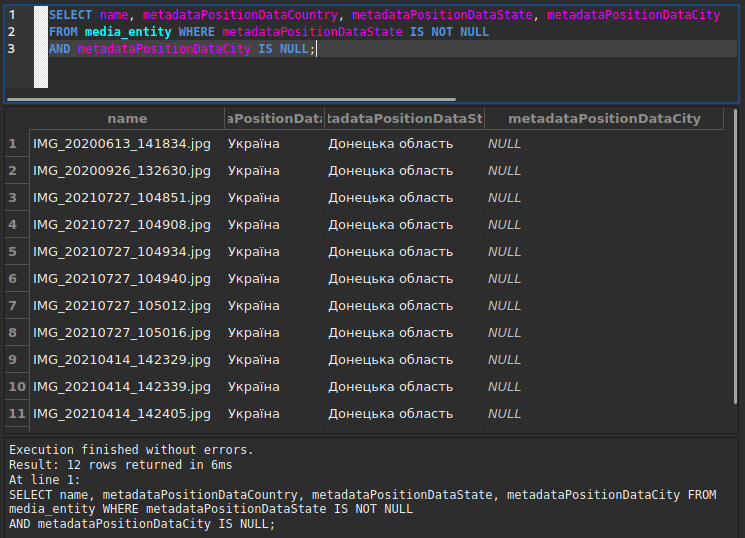The image size is (745, 538).
Task: Click the Україна cell in row 6
Action: click(x=275, y=279)
